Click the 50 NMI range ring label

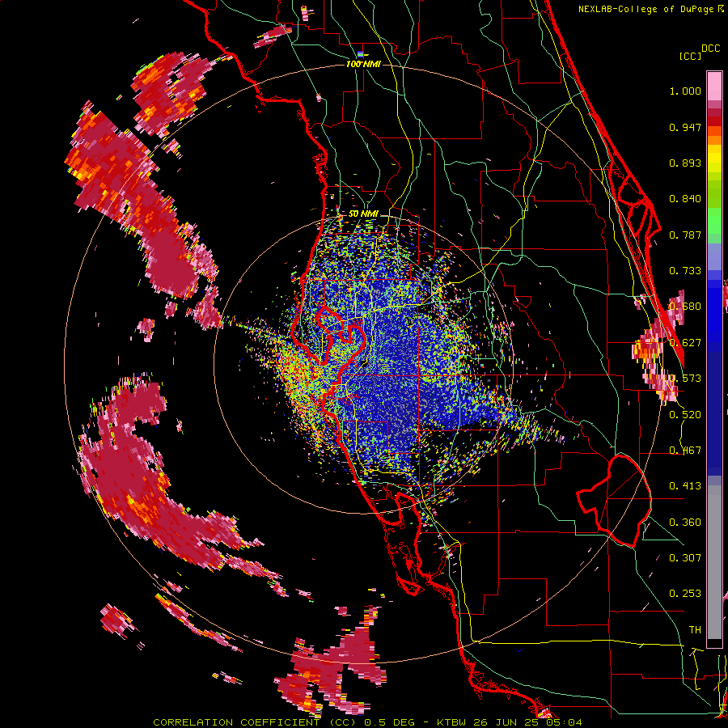tap(363, 214)
